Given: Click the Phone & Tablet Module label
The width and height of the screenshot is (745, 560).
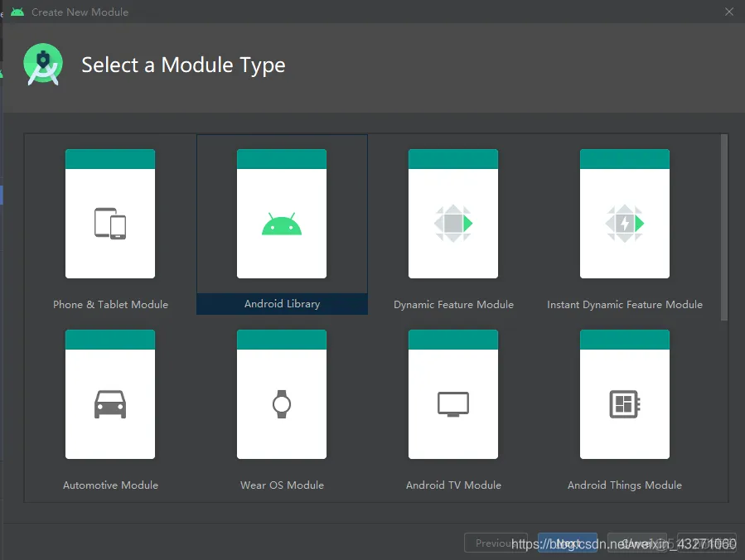Looking at the screenshot, I should (x=111, y=305).
